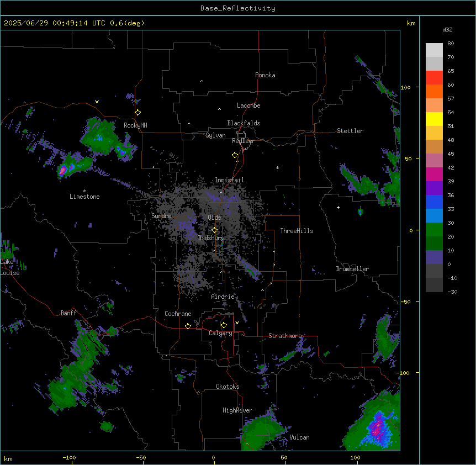Click the yellow V marker northwest of RockyMH
Screen dimensions: 476x465
[x=97, y=102]
